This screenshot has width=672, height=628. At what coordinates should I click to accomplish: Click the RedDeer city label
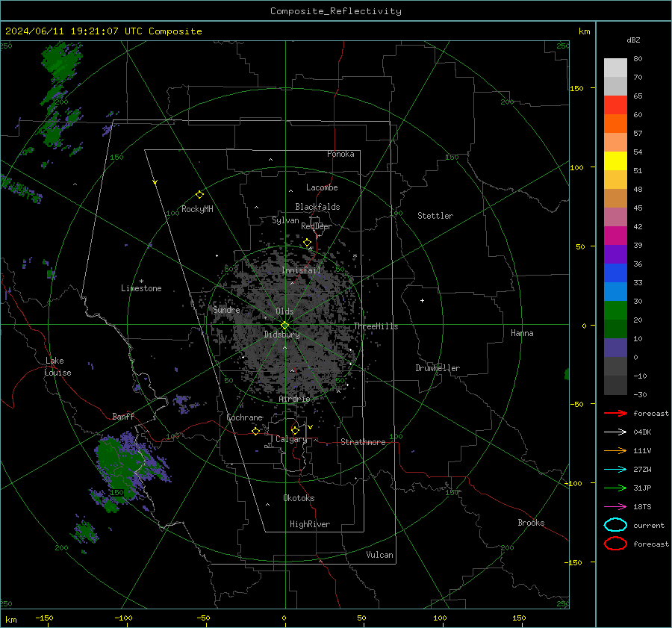tap(317, 226)
